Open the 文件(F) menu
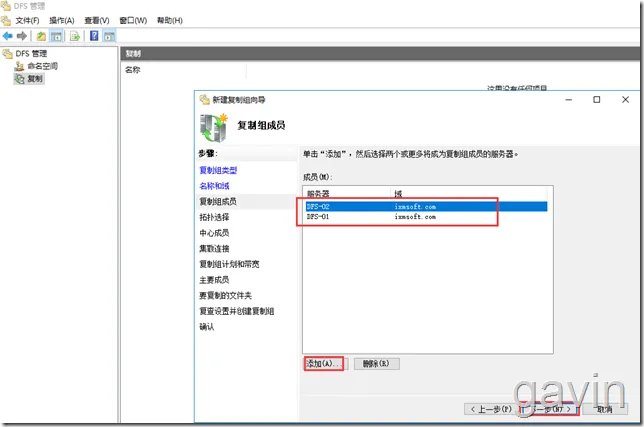The height and width of the screenshot is (427, 644). [27, 21]
